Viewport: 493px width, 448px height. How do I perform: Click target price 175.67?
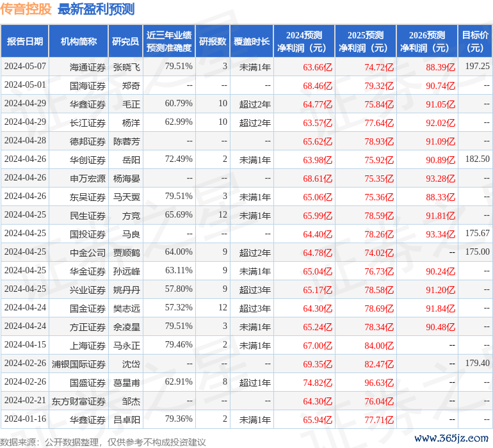coord(478,233)
